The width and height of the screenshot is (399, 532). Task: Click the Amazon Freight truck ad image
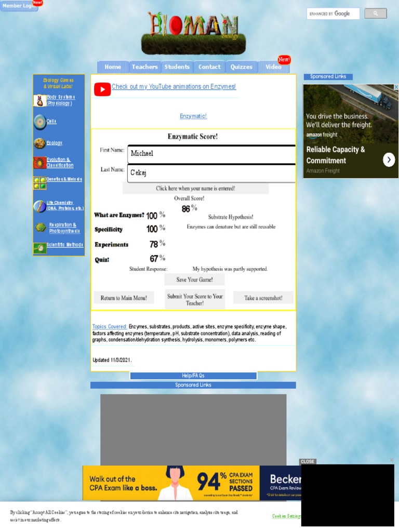(x=351, y=113)
